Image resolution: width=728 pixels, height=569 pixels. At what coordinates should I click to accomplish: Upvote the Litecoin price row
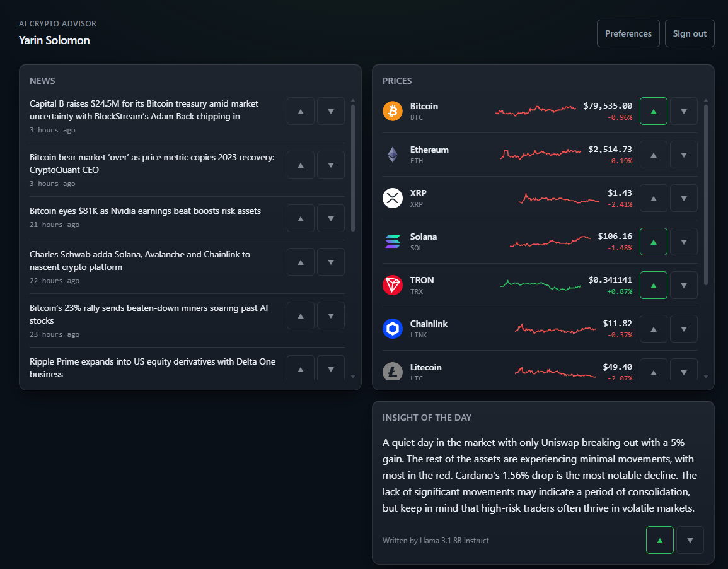pos(653,370)
